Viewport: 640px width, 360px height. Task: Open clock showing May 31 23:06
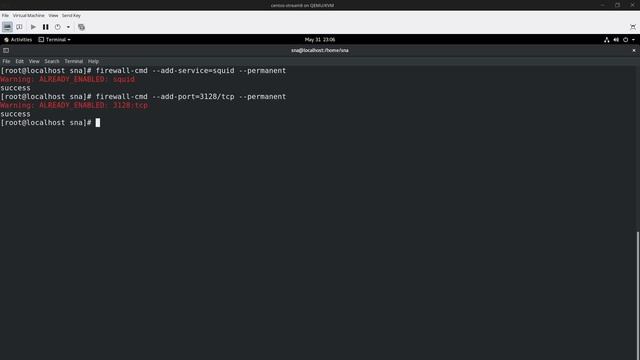pos(320,40)
